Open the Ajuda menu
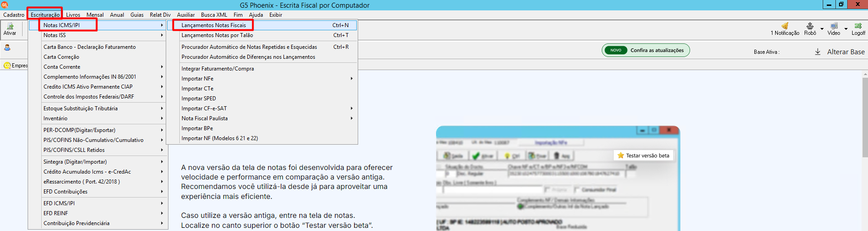Viewport: 868px width, 231px height. (x=256, y=15)
